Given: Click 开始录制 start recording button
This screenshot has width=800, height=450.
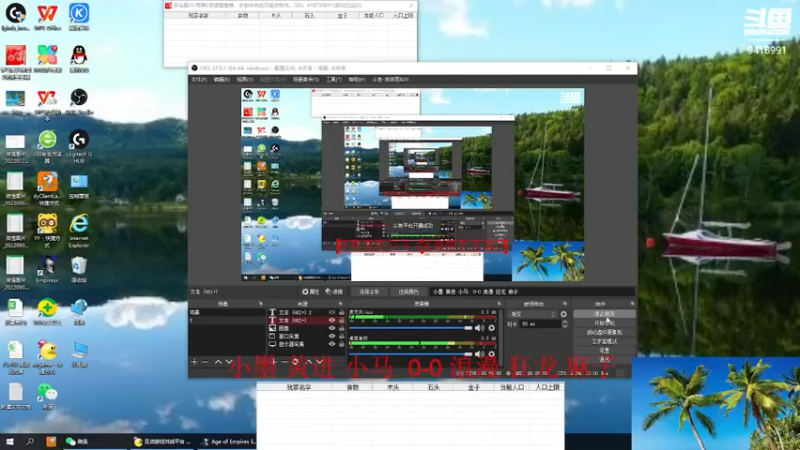Looking at the screenshot, I should click(x=604, y=323).
